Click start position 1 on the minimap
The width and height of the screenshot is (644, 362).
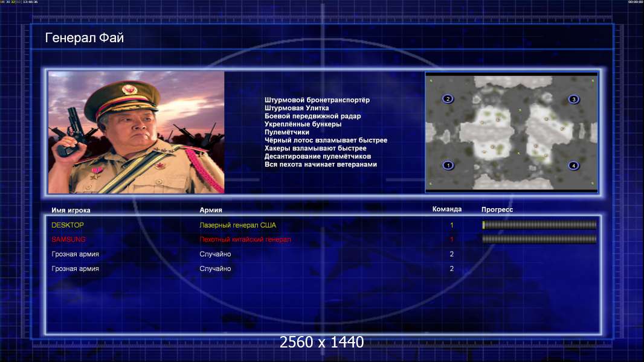tap(448, 165)
